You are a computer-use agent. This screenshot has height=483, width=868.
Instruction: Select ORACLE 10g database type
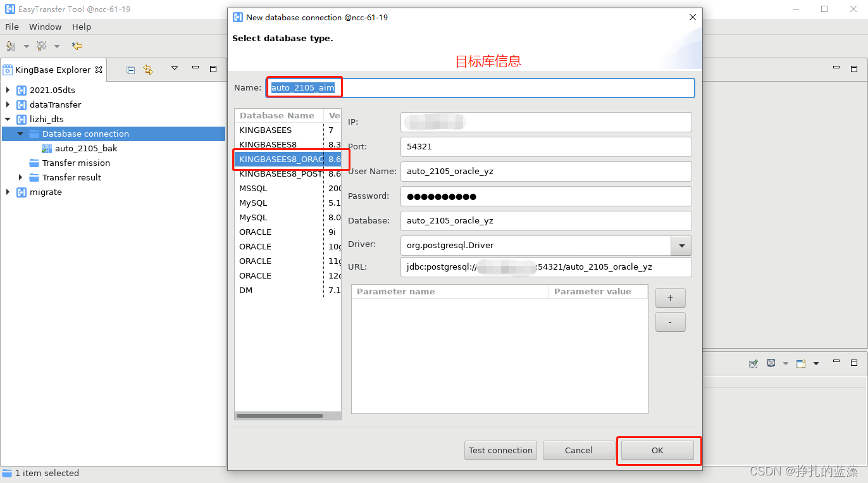coord(288,246)
